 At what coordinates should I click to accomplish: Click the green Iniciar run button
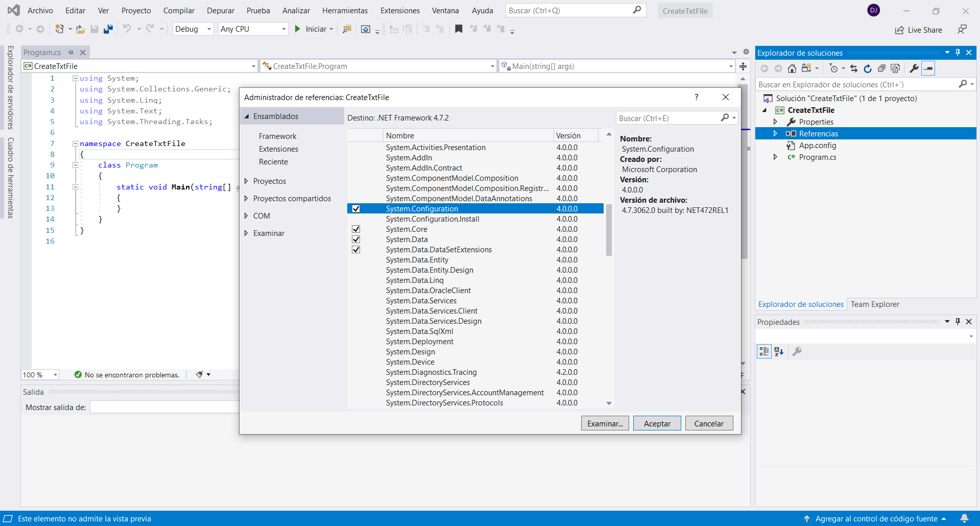click(298, 29)
